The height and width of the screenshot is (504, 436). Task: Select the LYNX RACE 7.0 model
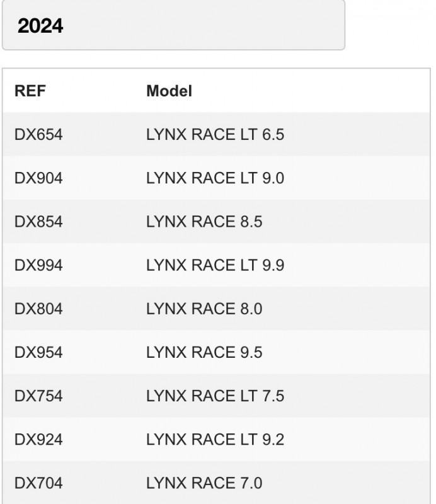pos(204,483)
